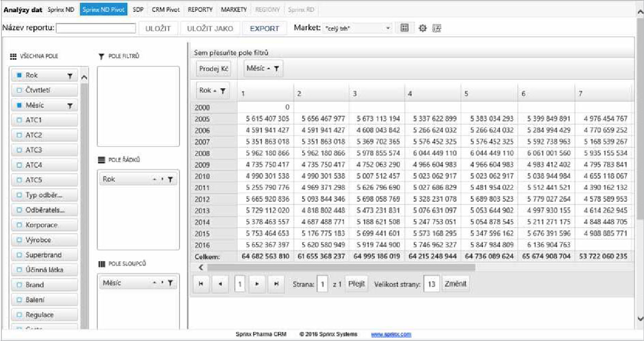Click the filter funnel on Měsíc column header
The height and width of the screenshot is (341, 644).
[276, 69]
